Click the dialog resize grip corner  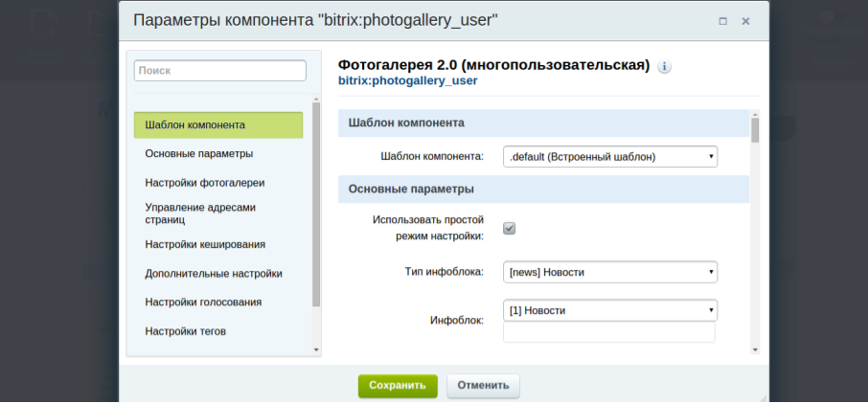(763, 397)
